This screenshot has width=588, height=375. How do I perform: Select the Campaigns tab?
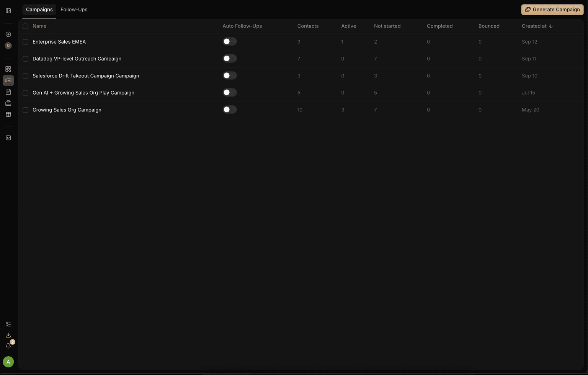click(39, 9)
